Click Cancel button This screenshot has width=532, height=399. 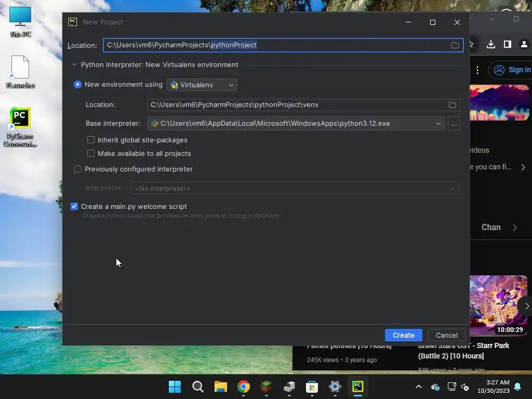click(x=446, y=335)
